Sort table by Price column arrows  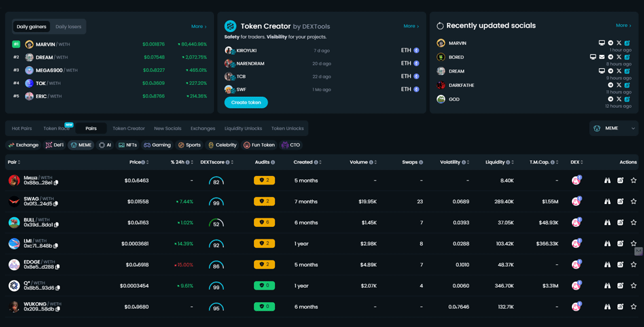tap(147, 162)
